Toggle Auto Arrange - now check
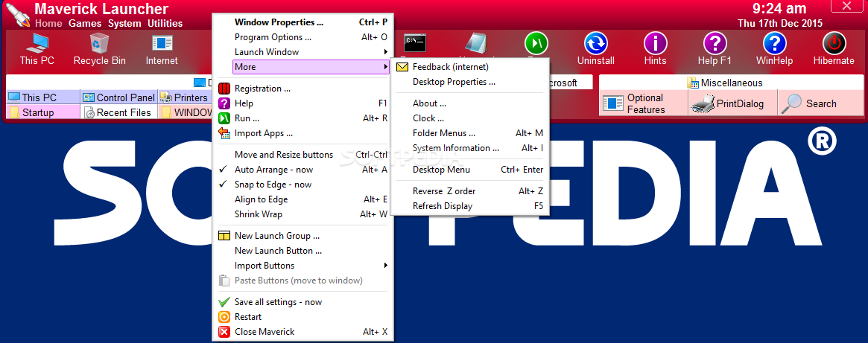The image size is (868, 343). [x=302, y=170]
